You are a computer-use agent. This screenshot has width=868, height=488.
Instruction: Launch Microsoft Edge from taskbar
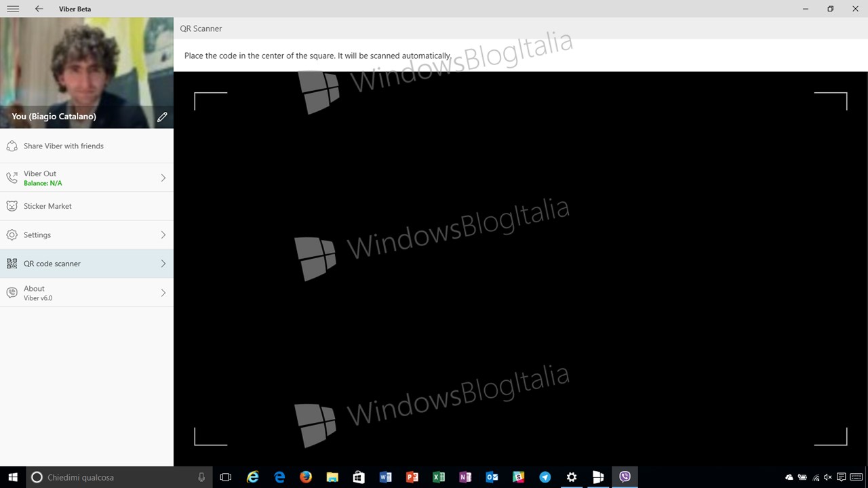click(x=279, y=477)
